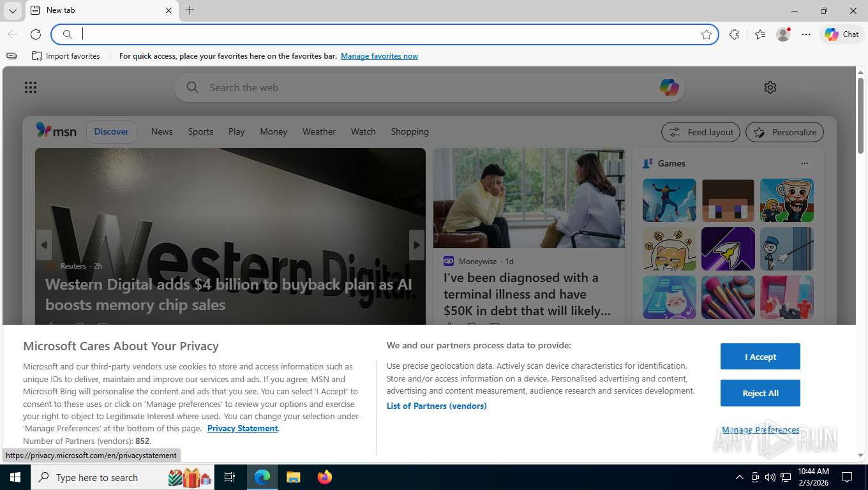868x490 pixels.
Task: Select the Shopping tab
Action: 410,131
